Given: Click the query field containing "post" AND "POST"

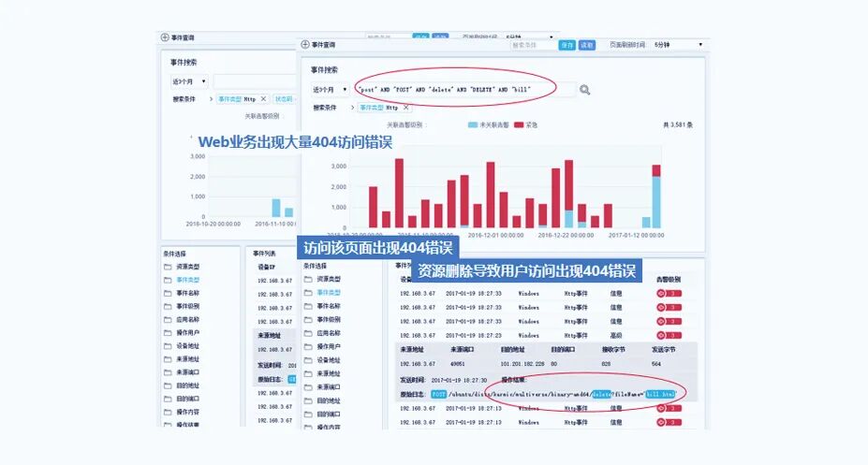Looking at the screenshot, I should pyautogui.click(x=465, y=90).
